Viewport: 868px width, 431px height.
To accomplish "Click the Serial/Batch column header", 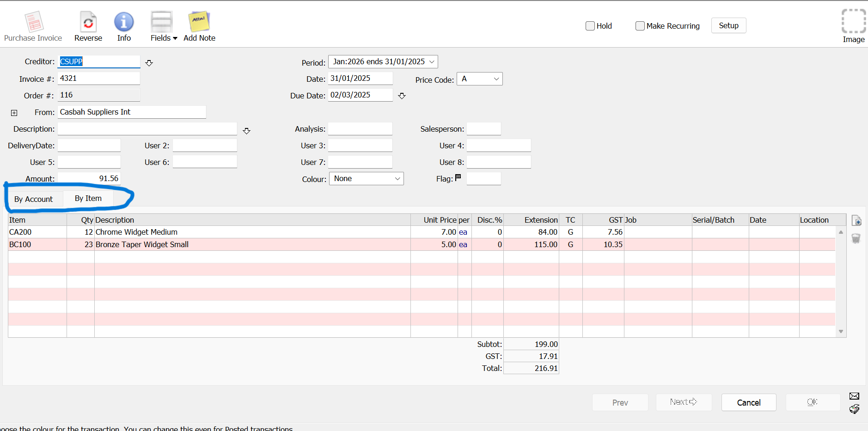I will (x=720, y=220).
